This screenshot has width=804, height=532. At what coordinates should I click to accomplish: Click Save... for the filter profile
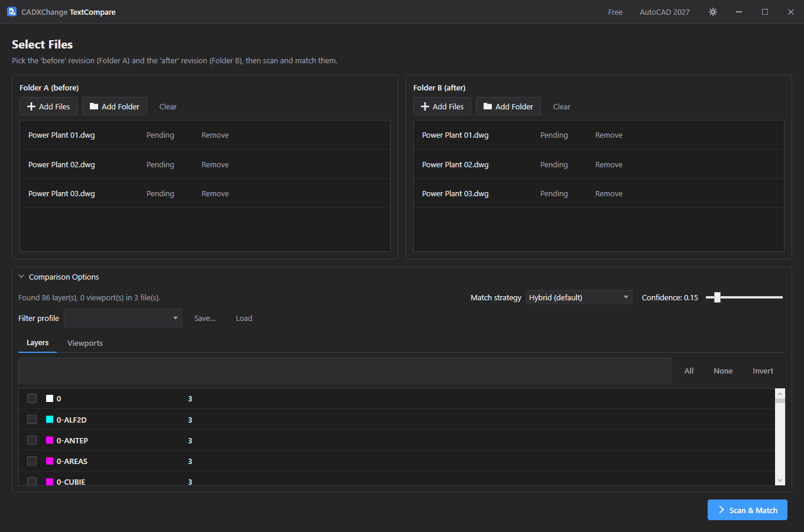[x=205, y=318]
